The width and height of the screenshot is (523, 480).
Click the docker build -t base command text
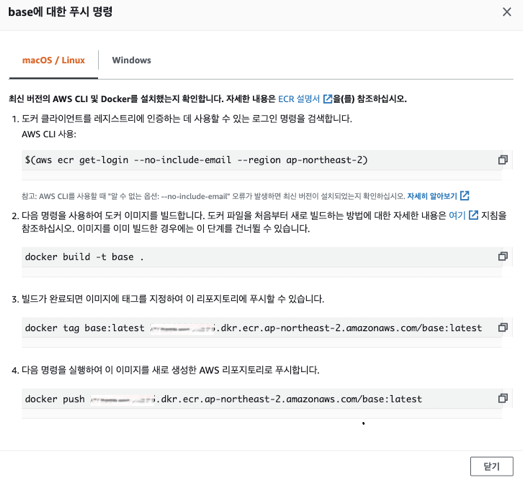tap(84, 257)
